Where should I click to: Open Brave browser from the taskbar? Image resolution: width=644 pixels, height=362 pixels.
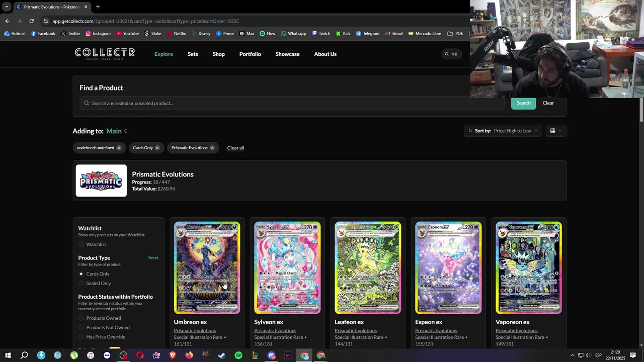[173, 355]
